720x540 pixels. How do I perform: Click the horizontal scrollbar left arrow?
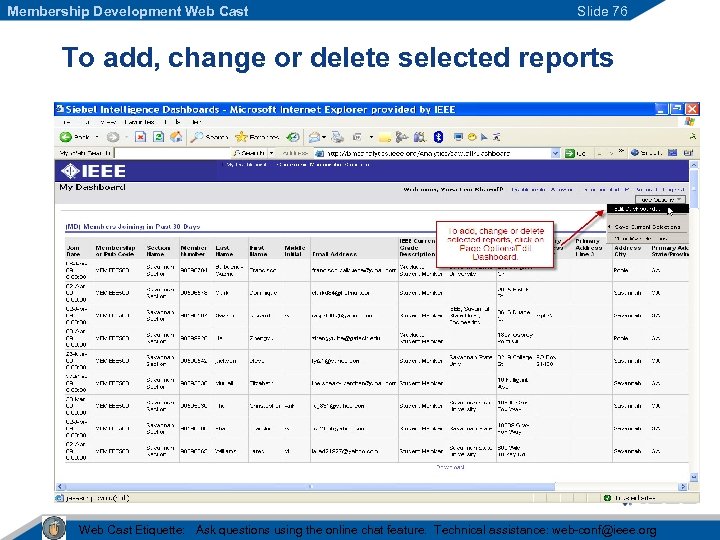click(x=60, y=486)
